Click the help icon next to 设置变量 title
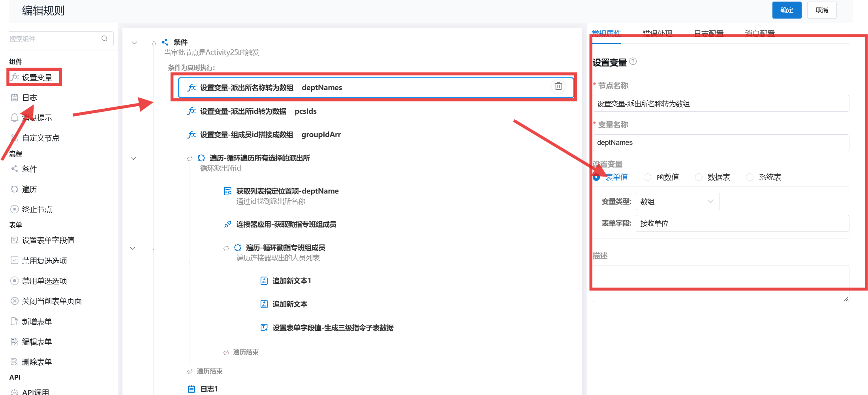The width and height of the screenshot is (868, 395). (x=633, y=61)
